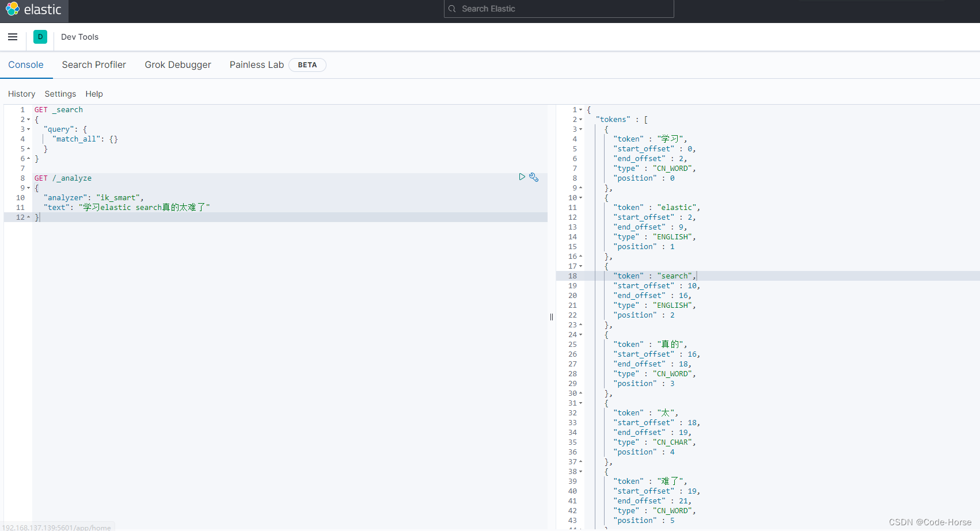The width and height of the screenshot is (980, 531).
Task: Open the History panel
Action: (22, 94)
